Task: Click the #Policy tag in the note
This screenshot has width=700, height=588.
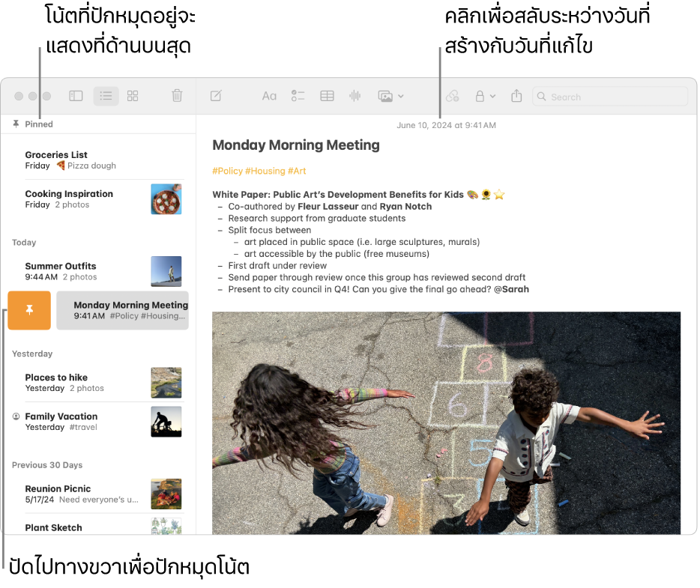Action: (227, 171)
